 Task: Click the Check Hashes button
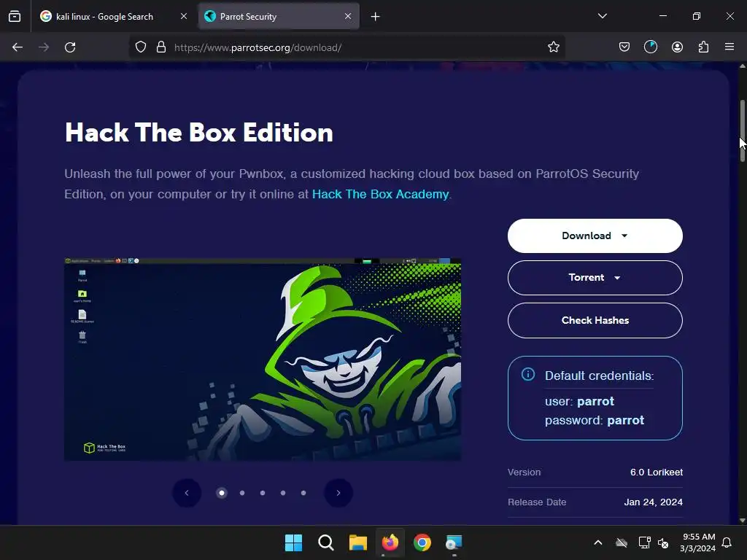click(595, 321)
